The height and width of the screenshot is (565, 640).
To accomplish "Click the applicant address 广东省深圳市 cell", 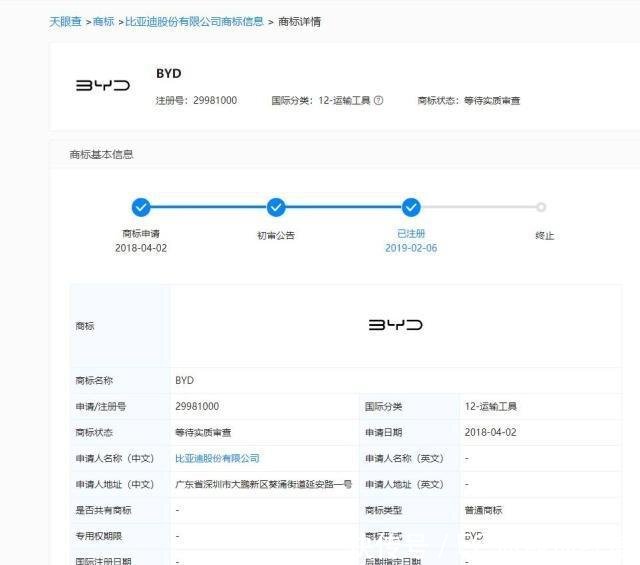I will (263, 485).
